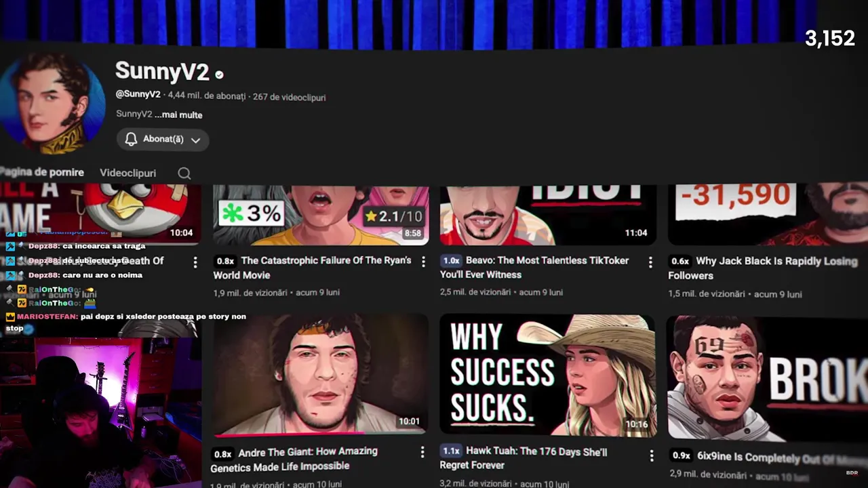Click the 0.6x badge on Jack Black video

[x=680, y=261]
